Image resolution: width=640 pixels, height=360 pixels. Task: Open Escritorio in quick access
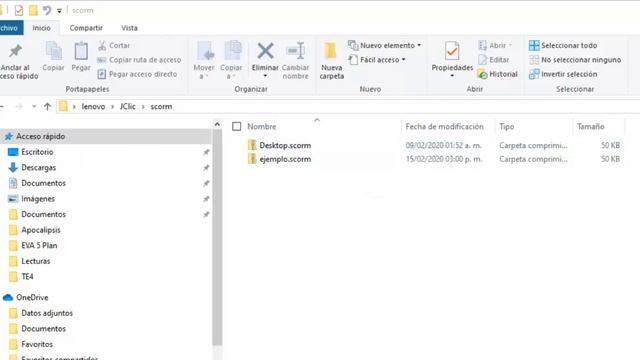pyautogui.click(x=37, y=152)
